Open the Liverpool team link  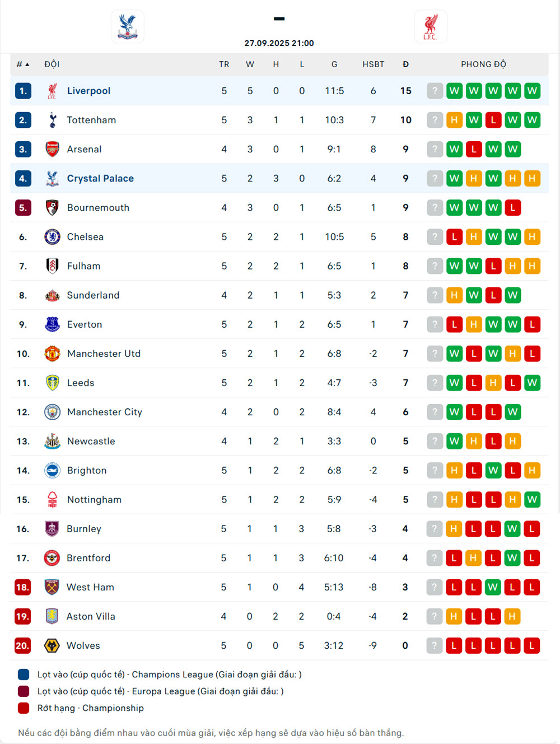pos(88,91)
